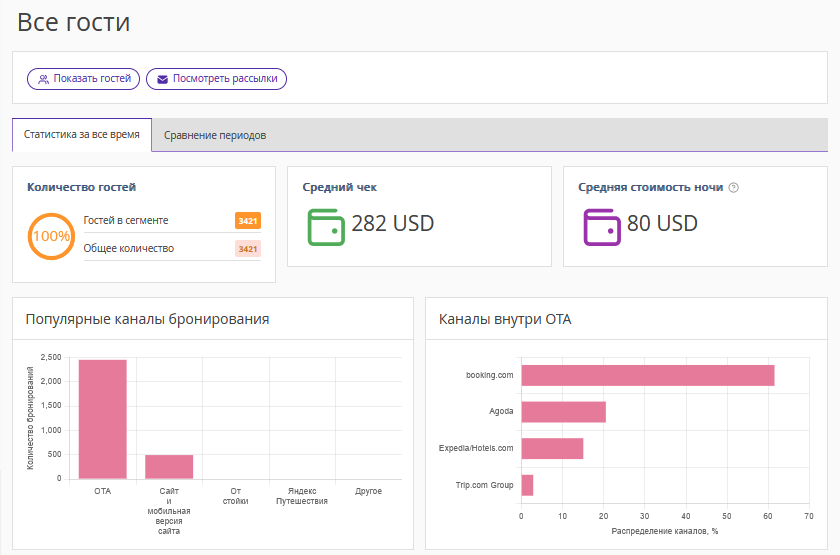Click the orange 100% circle indicator
This screenshot has width=840, height=555.
pyautogui.click(x=51, y=236)
